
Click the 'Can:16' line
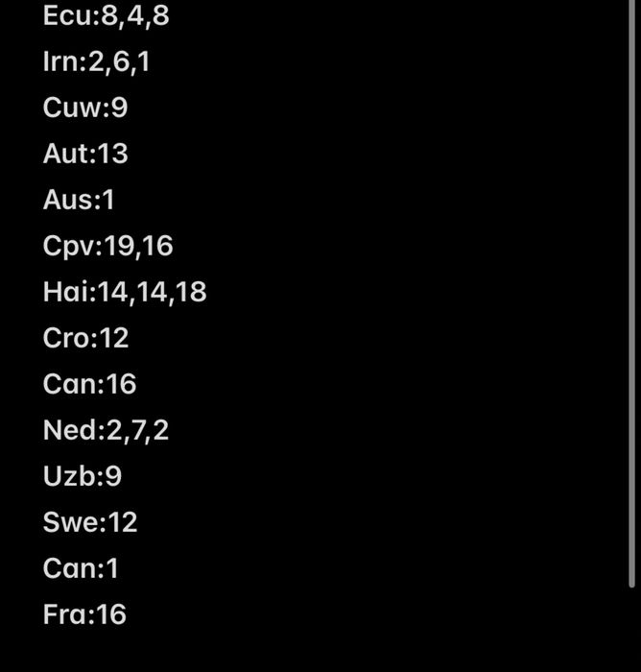pos(89,384)
